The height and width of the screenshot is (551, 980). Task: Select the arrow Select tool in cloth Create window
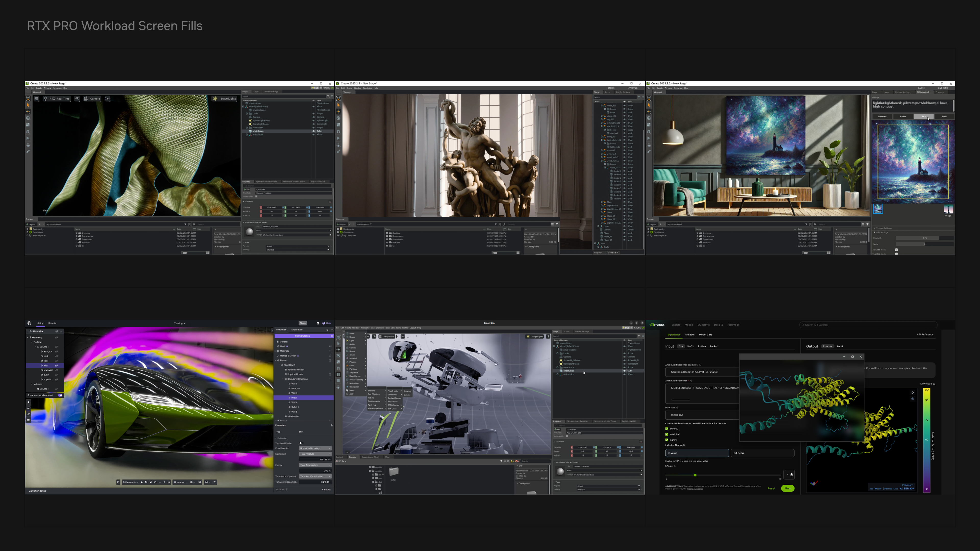click(28, 105)
